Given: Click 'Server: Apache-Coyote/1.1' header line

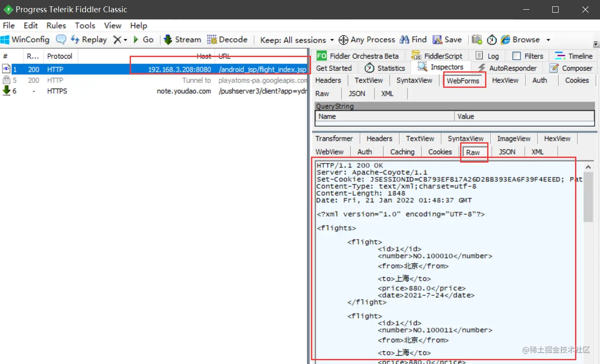Looking at the screenshot, I should tap(372, 172).
